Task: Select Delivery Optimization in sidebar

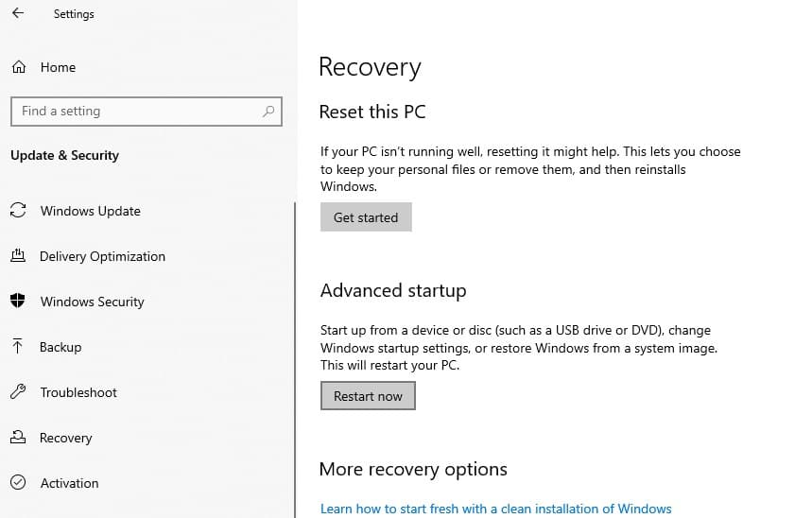Action: [102, 256]
